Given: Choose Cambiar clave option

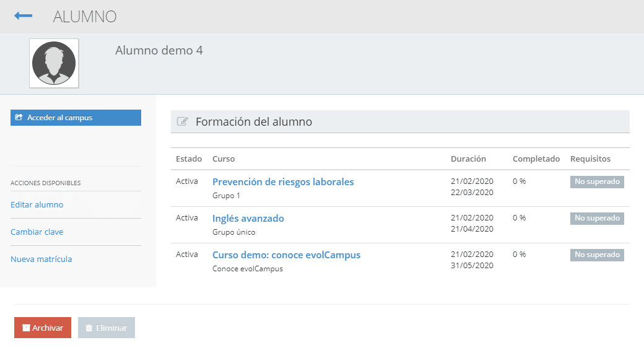Looking at the screenshot, I should click(37, 232).
